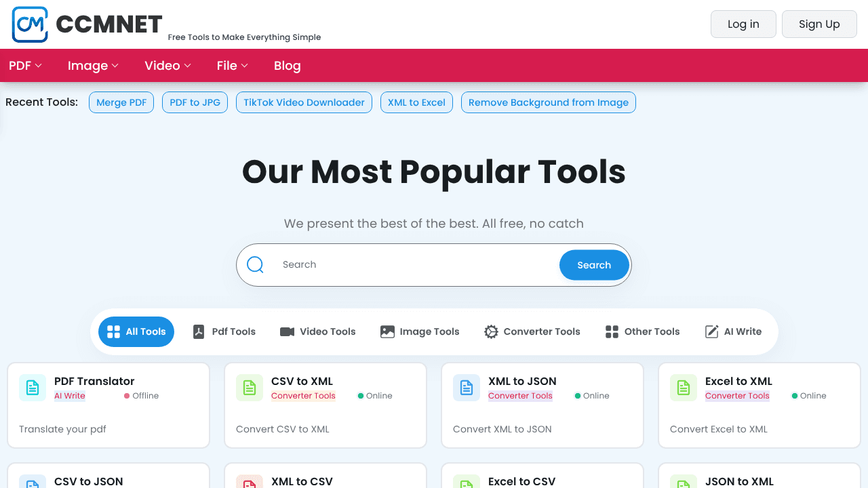This screenshot has width=868, height=488.
Task: Click Converter Tools tag on CSV to XML
Action: pos(303,396)
